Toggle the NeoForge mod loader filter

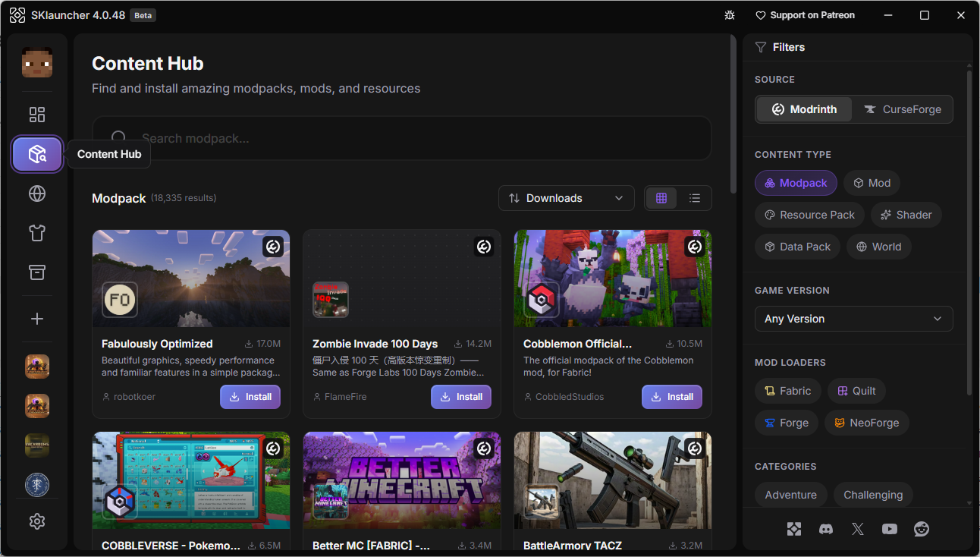tap(867, 423)
